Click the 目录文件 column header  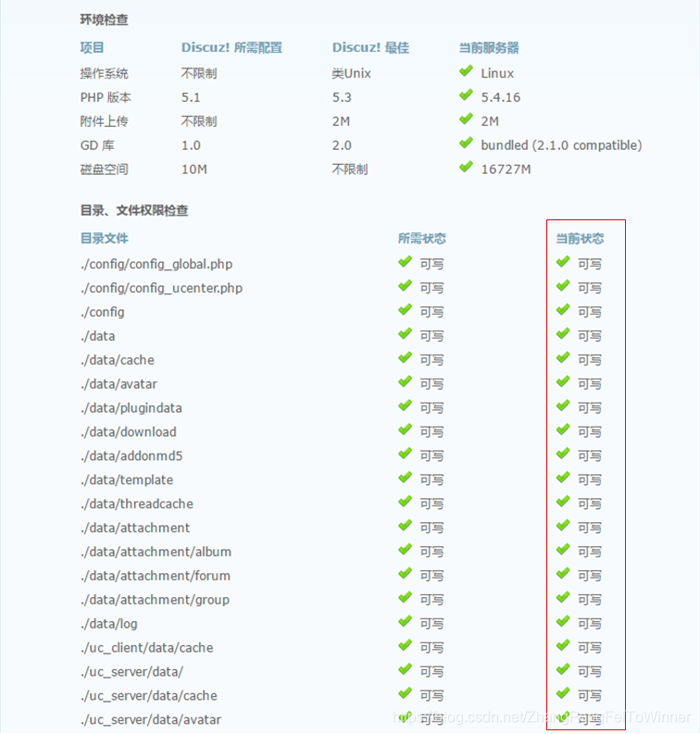coord(104,238)
